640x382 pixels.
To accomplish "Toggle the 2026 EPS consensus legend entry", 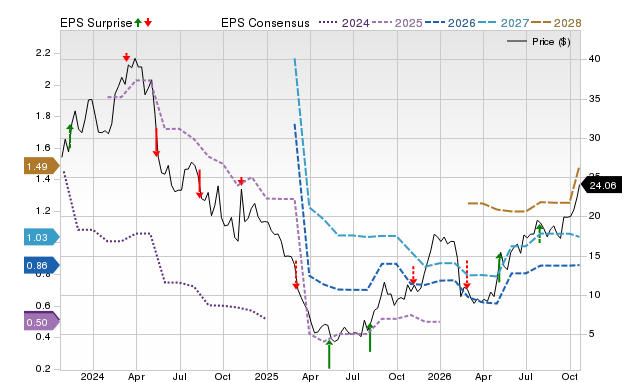I will pos(462,23).
